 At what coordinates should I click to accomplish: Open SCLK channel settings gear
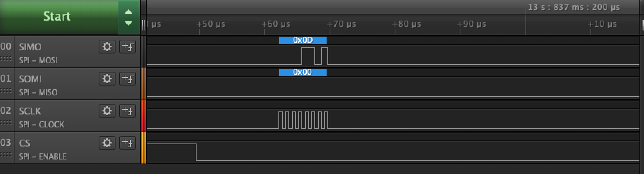[107, 111]
